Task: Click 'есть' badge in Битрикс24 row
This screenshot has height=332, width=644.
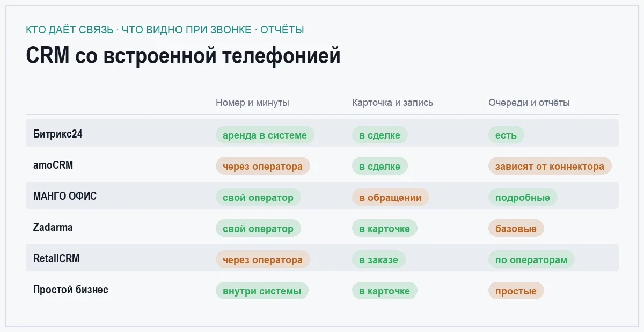Action: pyautogui.click(x=506, y=135)
